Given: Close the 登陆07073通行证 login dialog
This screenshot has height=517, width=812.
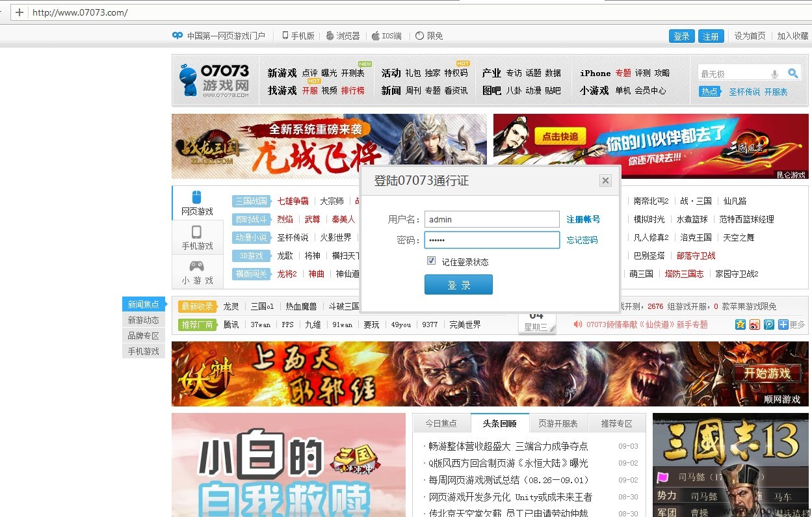Looking at the screenshot, I should coord(605,181).
